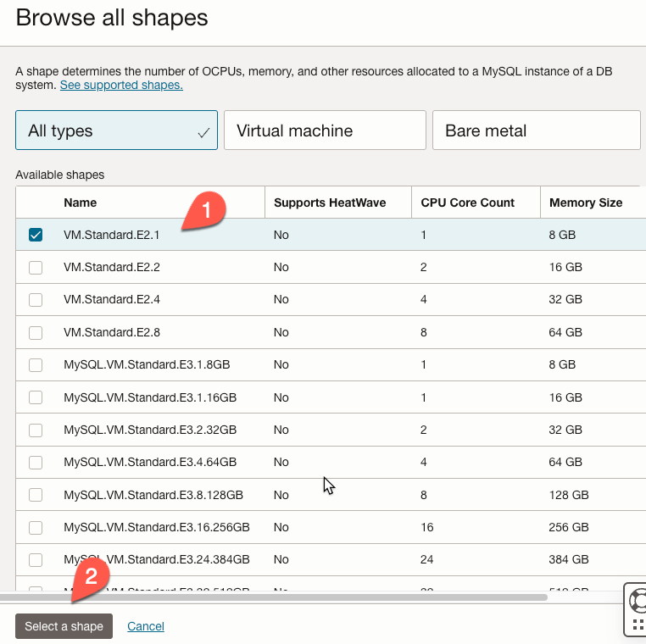Select MySQL.VM.Standard.E3.4.64GB checkbox

pyautogui.click(x=36, y=462)
